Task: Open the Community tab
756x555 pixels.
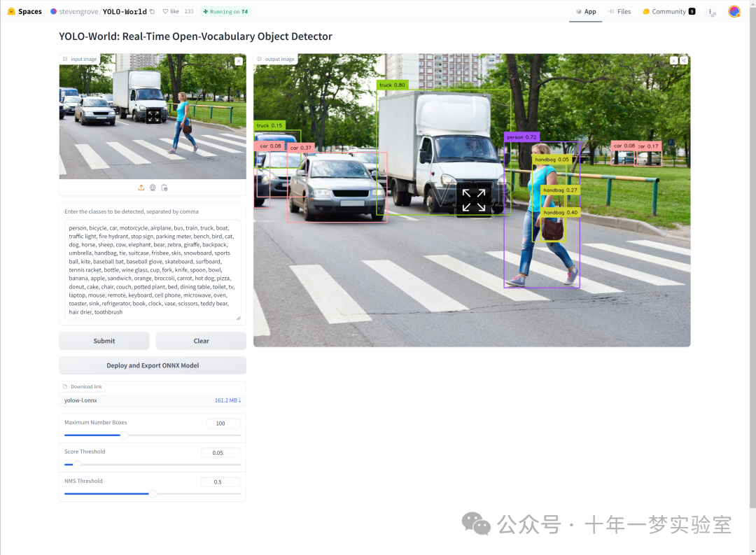Action: pyautogui.click(x=668, y=12)
